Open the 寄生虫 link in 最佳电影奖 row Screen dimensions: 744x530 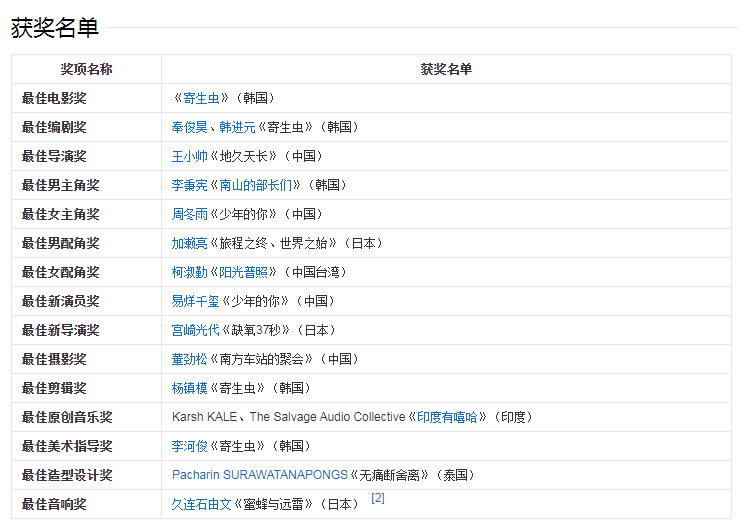tap(207, 98)
